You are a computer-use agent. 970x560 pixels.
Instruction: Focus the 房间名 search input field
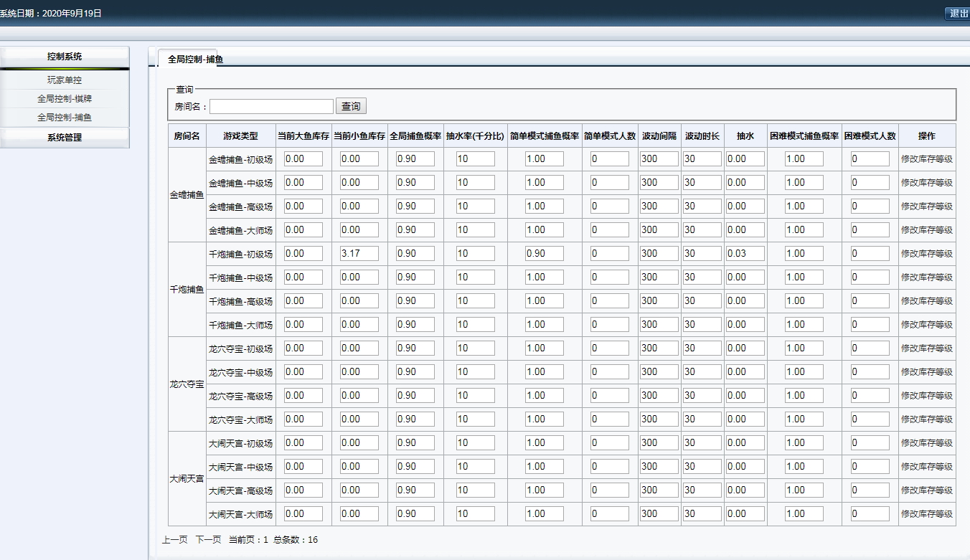point(272,107)
